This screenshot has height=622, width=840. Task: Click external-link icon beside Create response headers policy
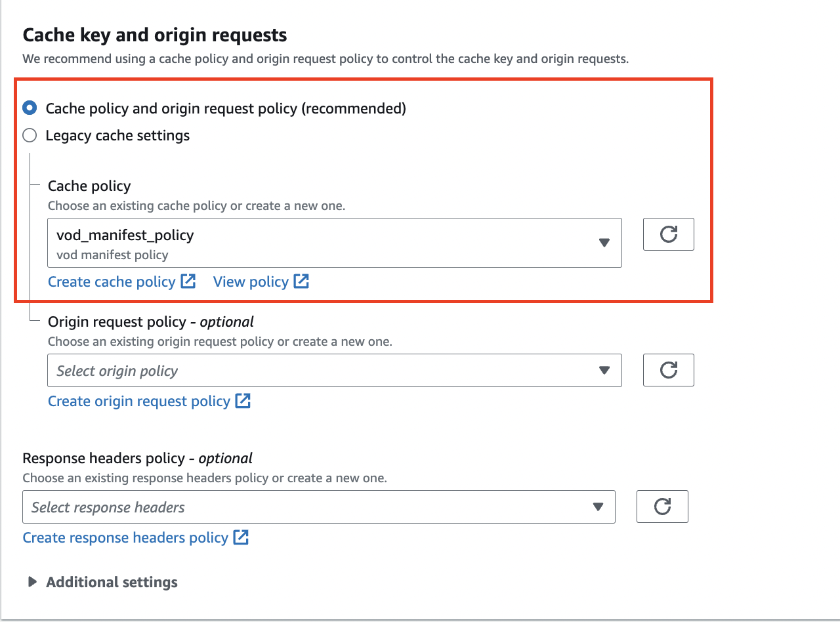pyautogui.click(x=241, y=537)
